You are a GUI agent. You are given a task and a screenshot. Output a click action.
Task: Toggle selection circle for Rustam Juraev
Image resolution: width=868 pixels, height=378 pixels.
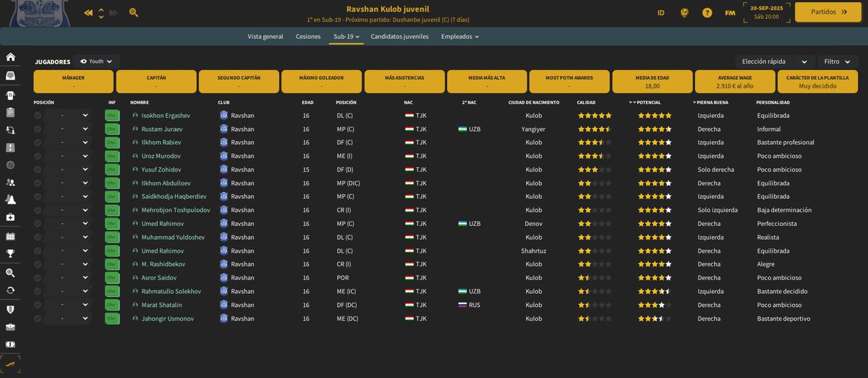38,129
